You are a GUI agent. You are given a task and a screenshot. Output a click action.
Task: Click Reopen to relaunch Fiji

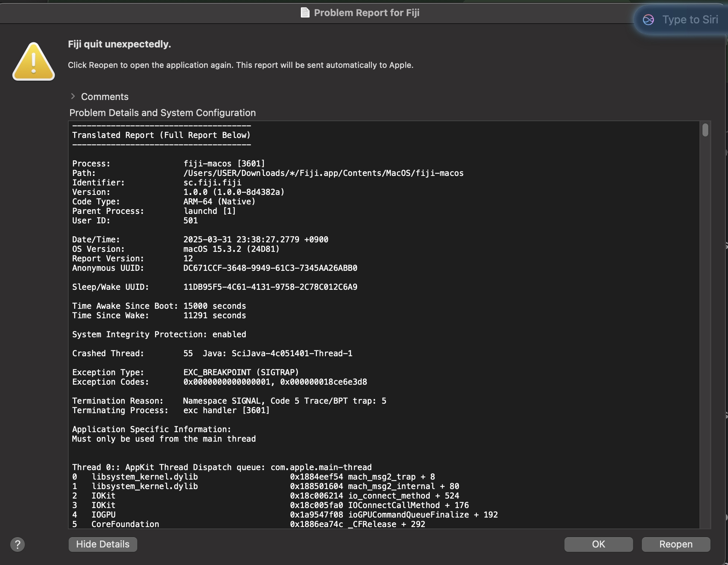(675, 544)
